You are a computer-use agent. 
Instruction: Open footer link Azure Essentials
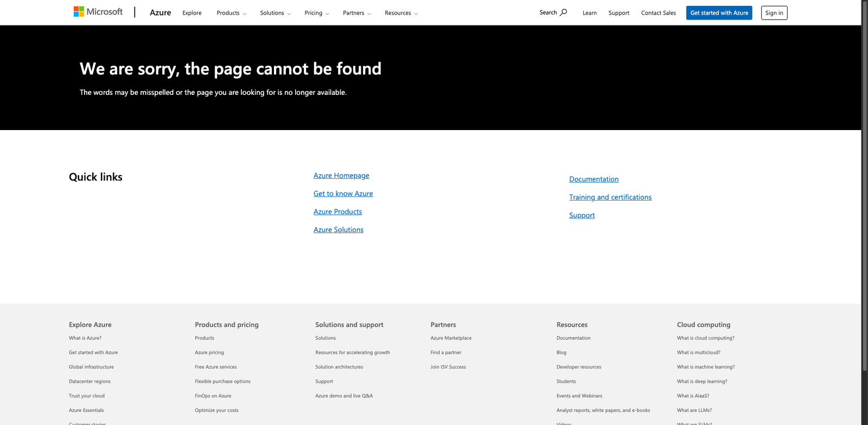(x=86, y=410)
